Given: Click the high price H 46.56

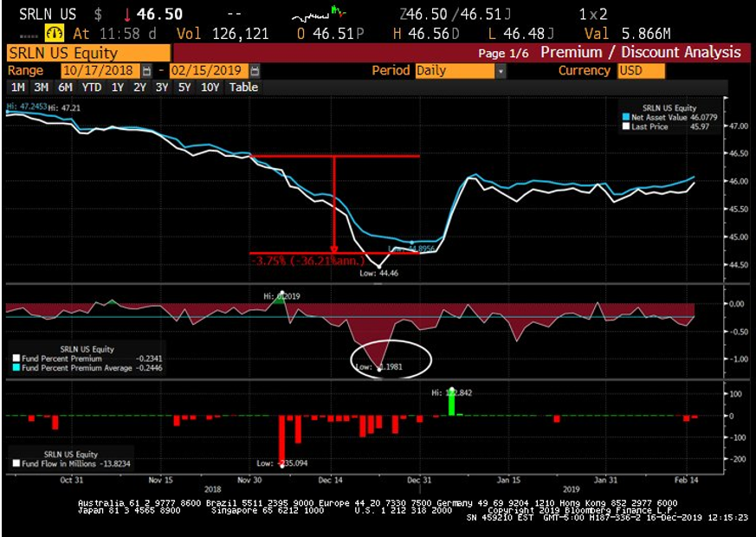Looking at the screenshot, I should coord(427,34).
